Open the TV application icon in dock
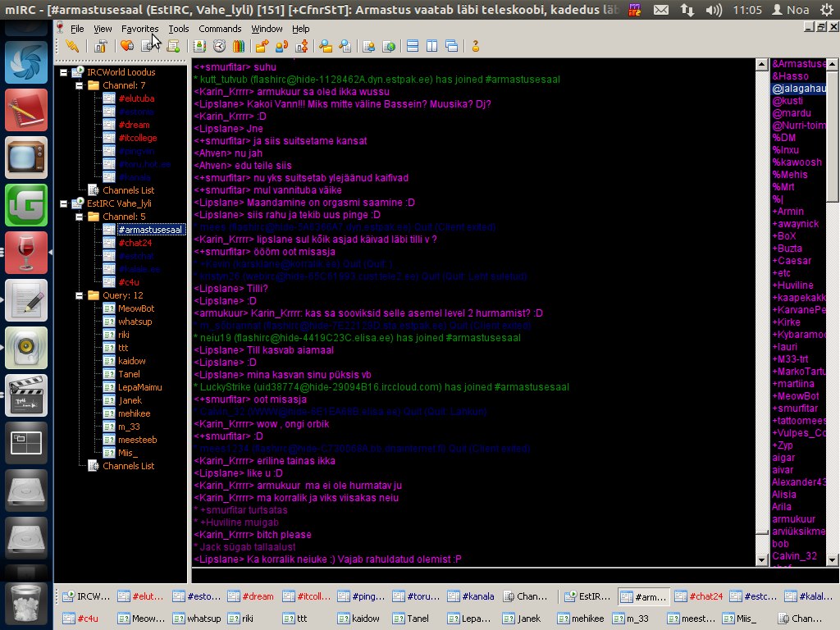840x630 pixels. tap(25, 157)
